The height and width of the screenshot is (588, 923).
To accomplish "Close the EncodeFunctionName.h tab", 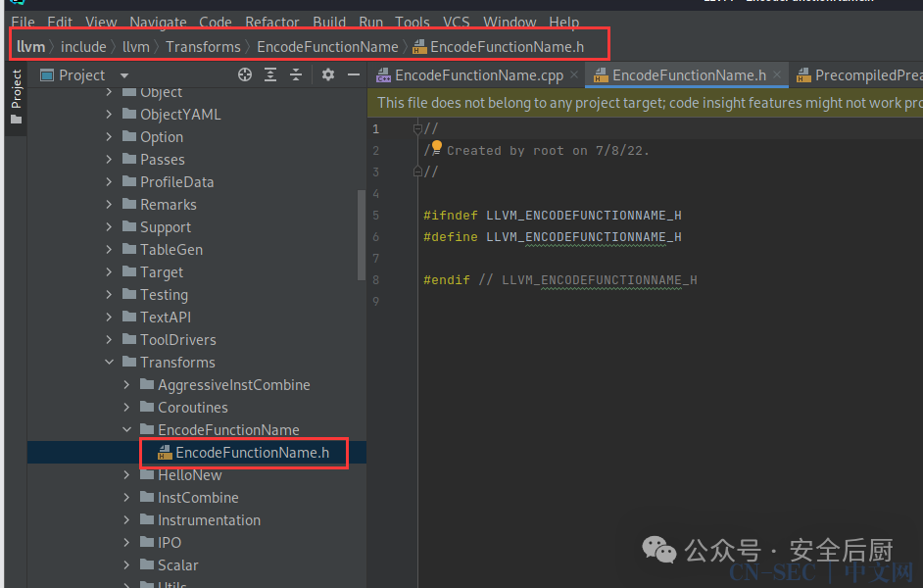I will (x=777, y=74).
